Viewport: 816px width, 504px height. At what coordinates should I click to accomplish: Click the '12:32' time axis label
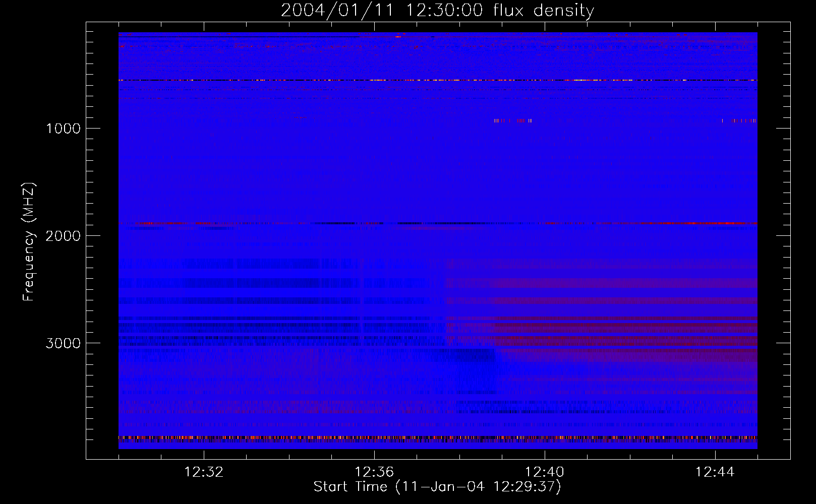204,472
